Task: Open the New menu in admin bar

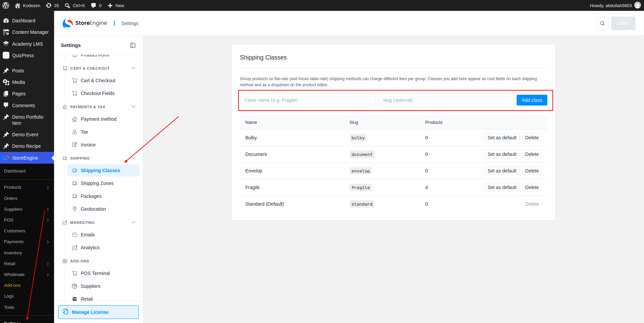Action: point(116,5)
